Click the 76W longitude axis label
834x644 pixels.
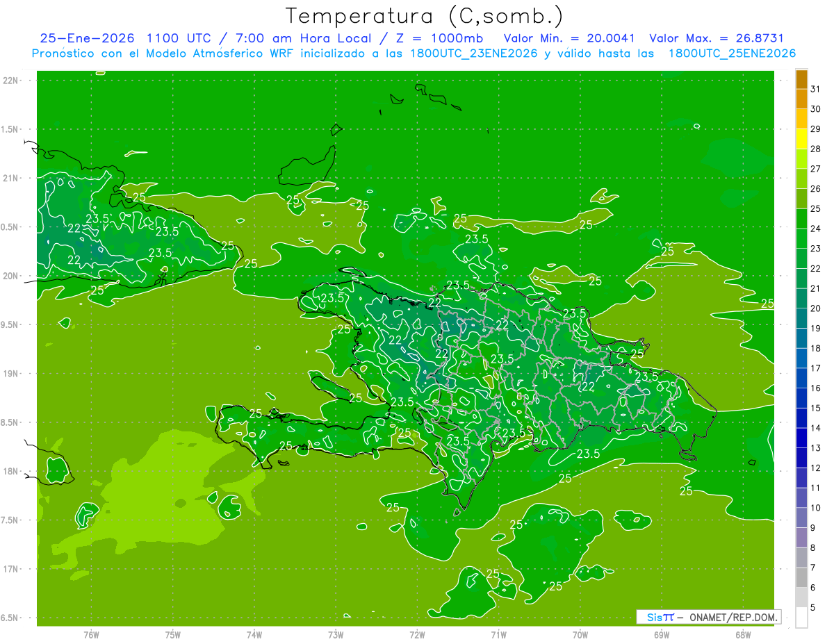point(91,634)
